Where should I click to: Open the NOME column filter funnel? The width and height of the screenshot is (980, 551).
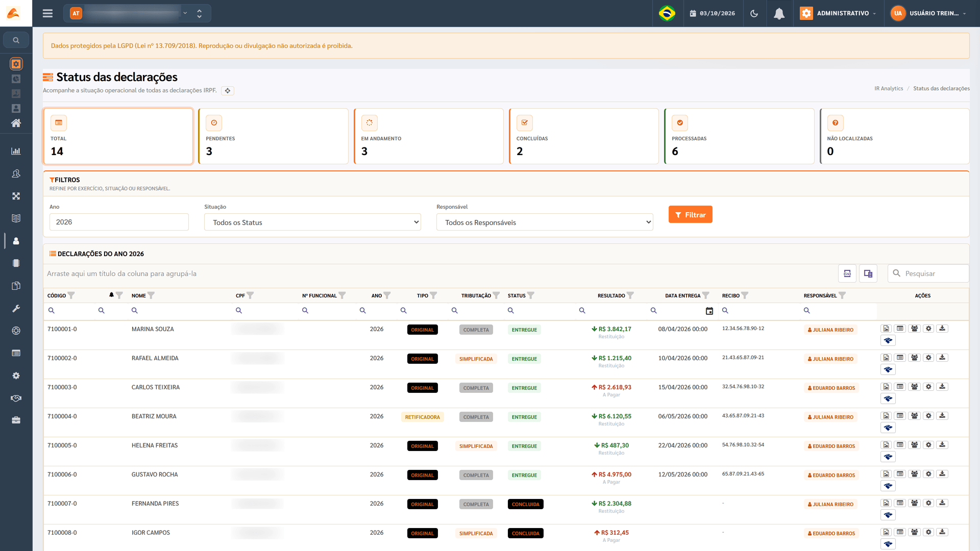(151, 295)
